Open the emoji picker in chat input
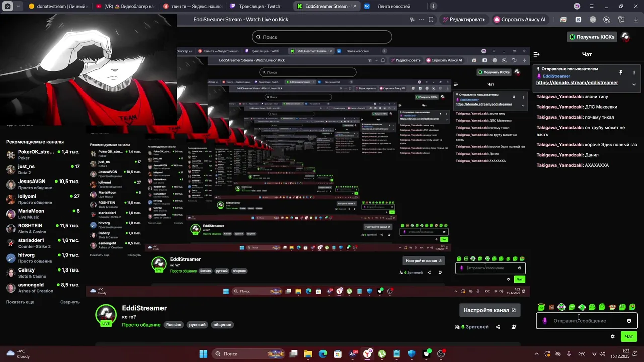Viewport: 644px width, 362px height. coord(629,321)
